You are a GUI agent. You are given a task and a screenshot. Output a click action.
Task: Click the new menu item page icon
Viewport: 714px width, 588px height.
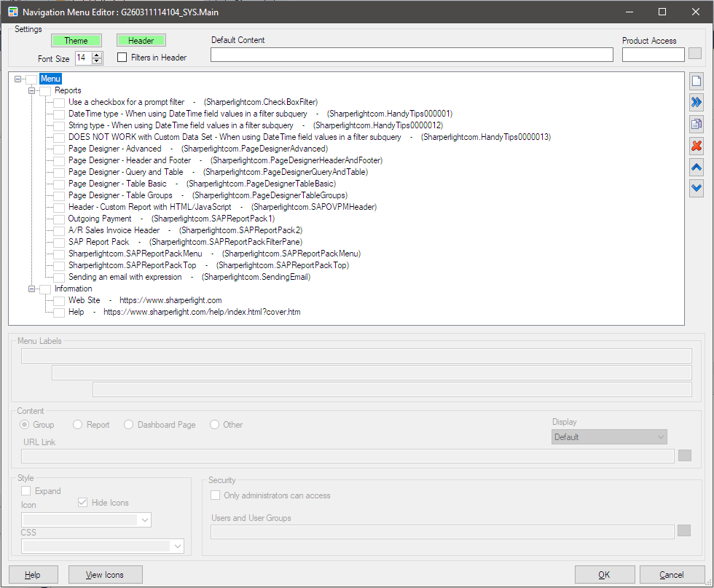697,82
